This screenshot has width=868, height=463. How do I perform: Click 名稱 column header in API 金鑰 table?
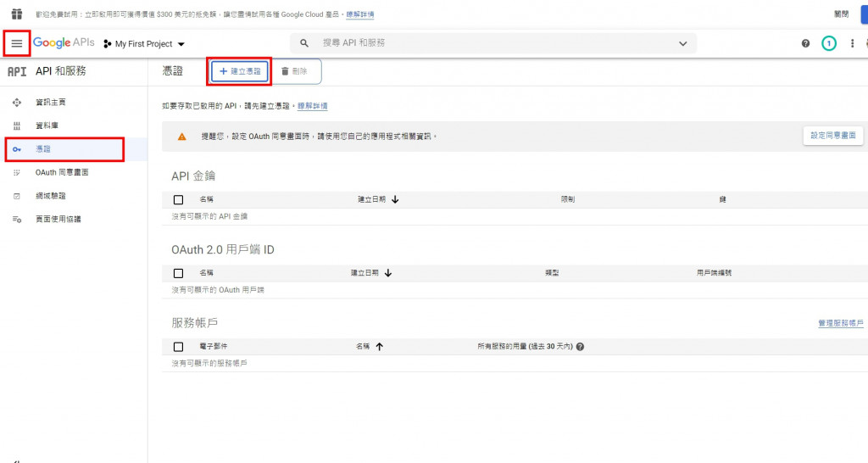tap(207, 199)
